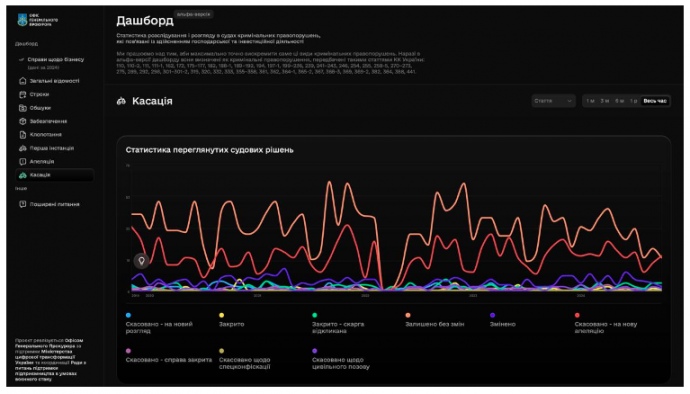Click the scales icon beside Перша інстанція
Image resolution: width=690 pixels, height=394 pixels.
click(x=23, y=148)
